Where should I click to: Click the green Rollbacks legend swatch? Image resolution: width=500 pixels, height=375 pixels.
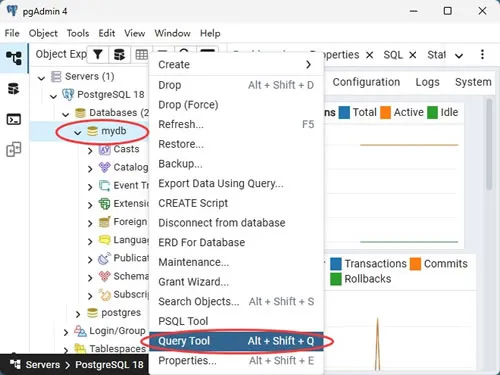(x=336, y=279)
